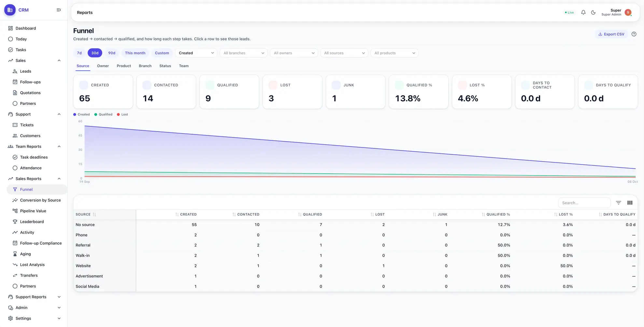Image resolution: width=644 pixels, height=327 pixels.
Task: Toggle the Lost series in legend
Action: click(x=122, y=115)
